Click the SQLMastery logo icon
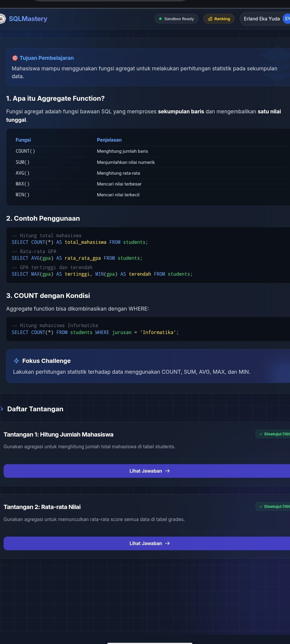 click(x=2, y=19)
